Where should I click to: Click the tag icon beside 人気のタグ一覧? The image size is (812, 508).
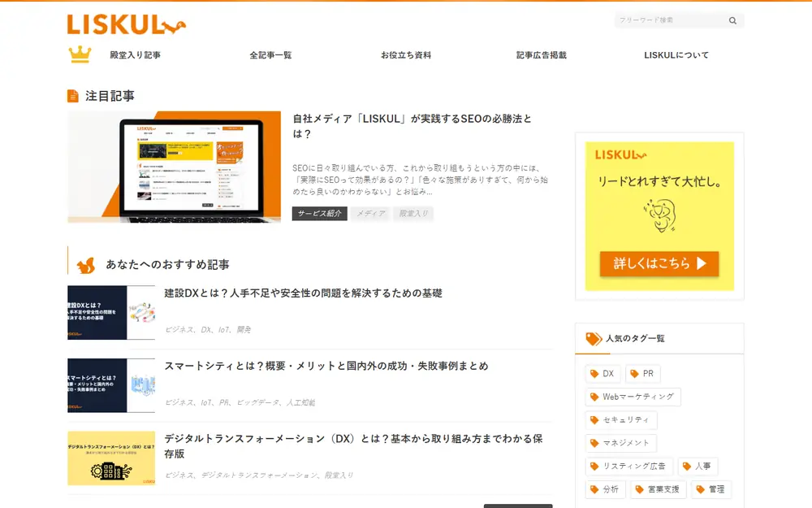[594, 338]
